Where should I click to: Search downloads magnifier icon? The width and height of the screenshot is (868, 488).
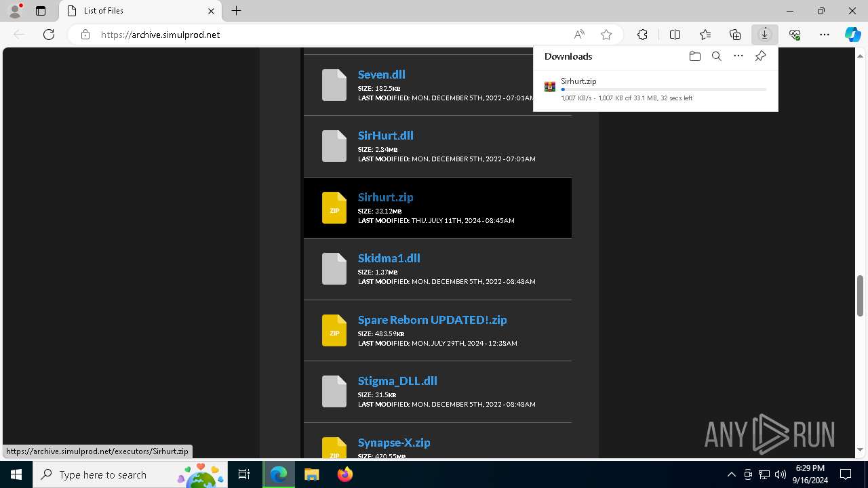[717, 56]
